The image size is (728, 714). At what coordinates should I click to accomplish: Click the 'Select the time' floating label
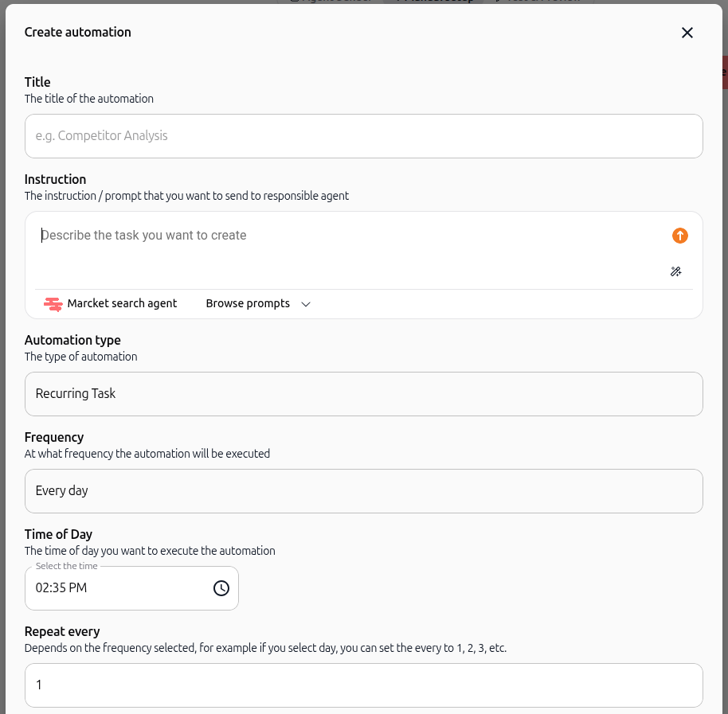[x=66, y=566]
